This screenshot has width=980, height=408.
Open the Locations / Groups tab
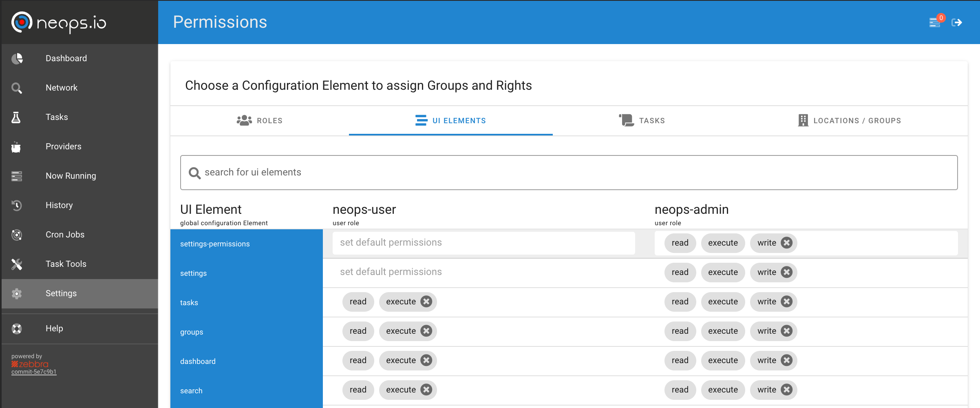tap(850, 121)
